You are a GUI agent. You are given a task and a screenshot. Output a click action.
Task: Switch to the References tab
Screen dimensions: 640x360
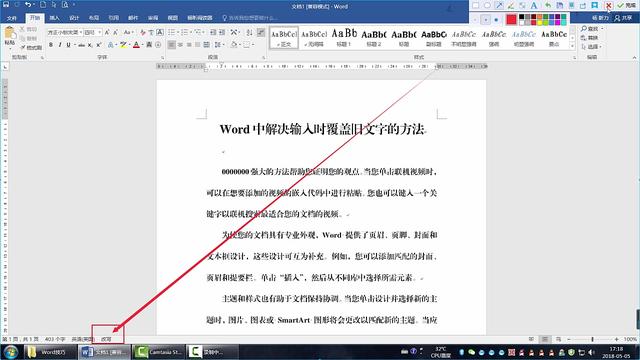click(113, 18)
